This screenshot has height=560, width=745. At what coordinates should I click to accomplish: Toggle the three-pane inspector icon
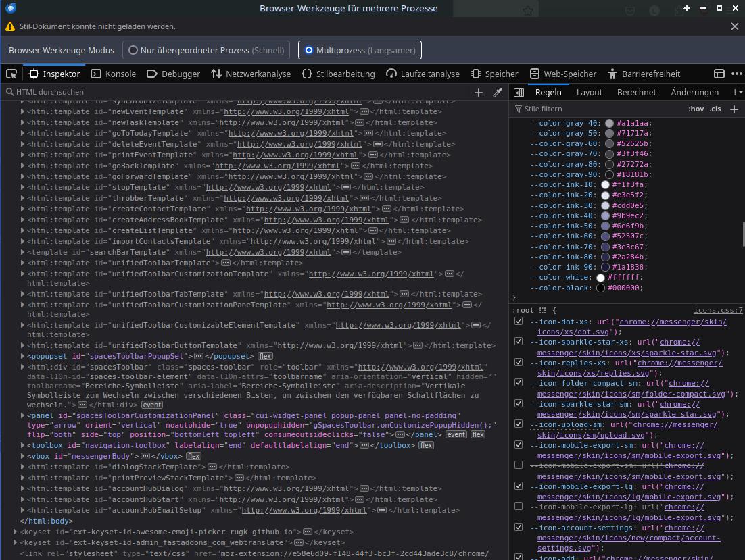519,93
